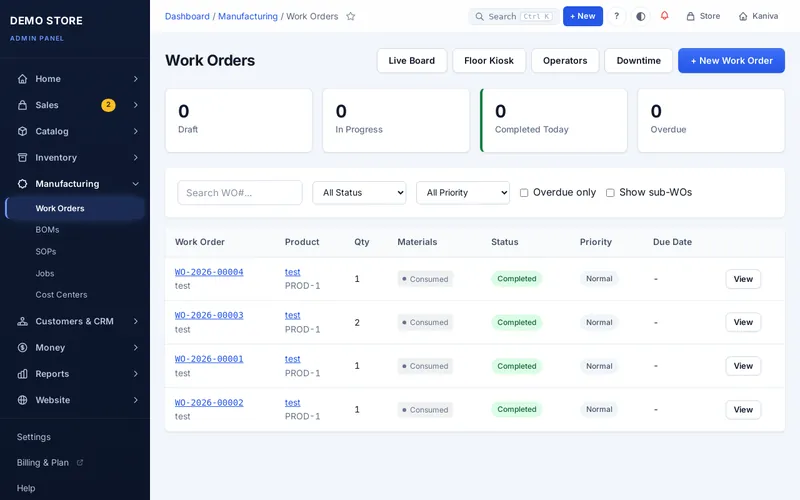Toggle dark mode with the contrast icon
The width and height of the screenshot is (800, 500).
click(641, 16)
